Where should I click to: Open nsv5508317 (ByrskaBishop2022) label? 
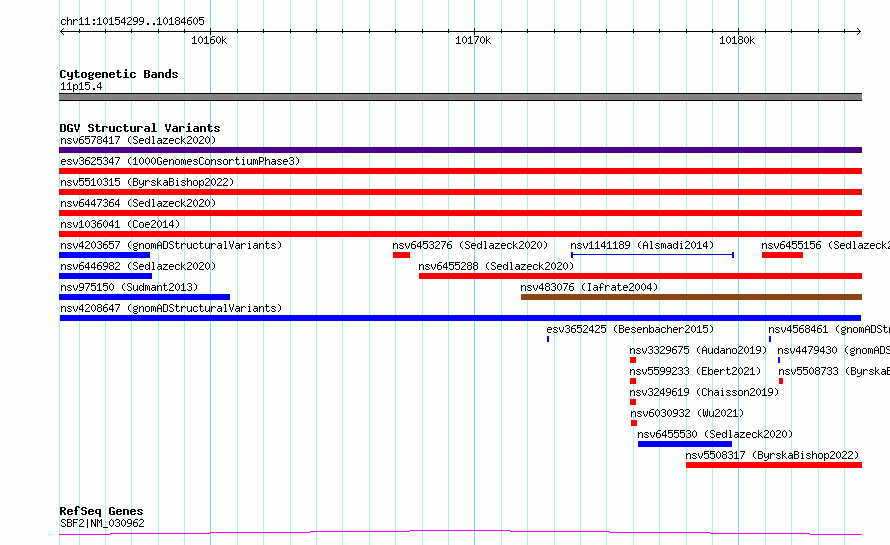tap(772, 455)
